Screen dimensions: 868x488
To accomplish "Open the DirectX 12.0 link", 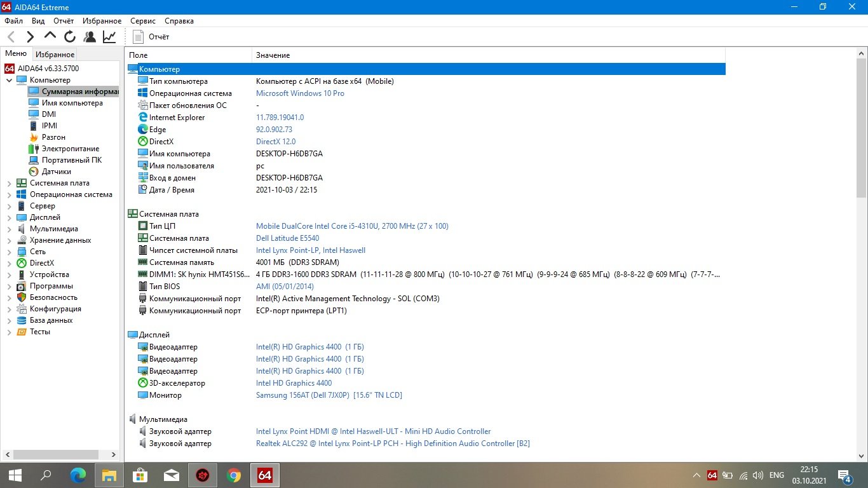I will pos(276,142).
